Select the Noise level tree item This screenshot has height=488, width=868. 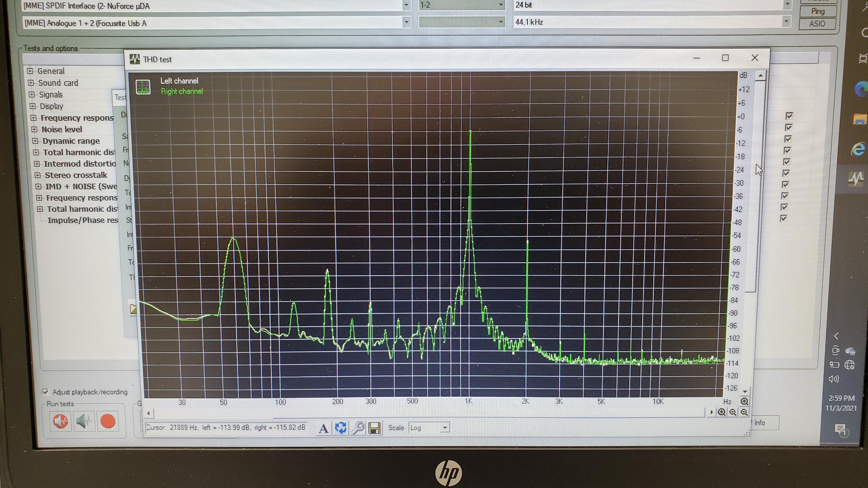[62, 129]
